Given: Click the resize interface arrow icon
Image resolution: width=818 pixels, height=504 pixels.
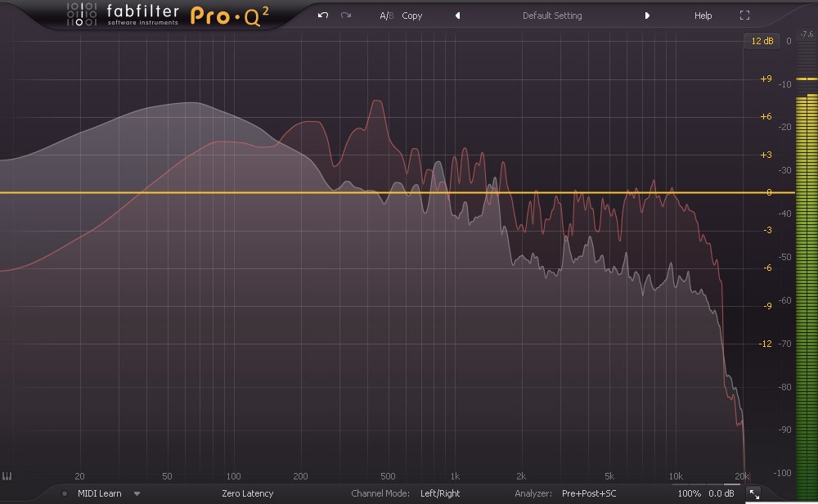Looking at the screenshot, I should point(754,493).
